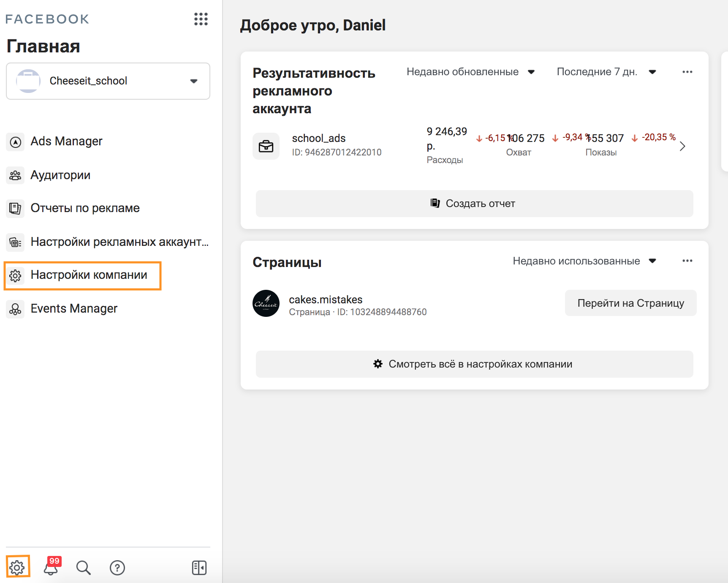This screenshot has height=583, width=728.
Task: Expand the Cheeseit_school business selector
Action: [x=108, y=81]
